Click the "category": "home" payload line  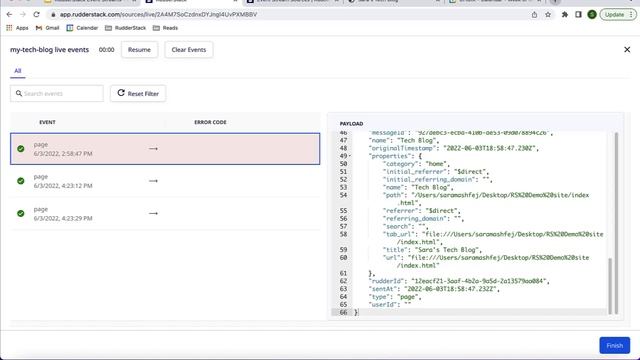416,164
